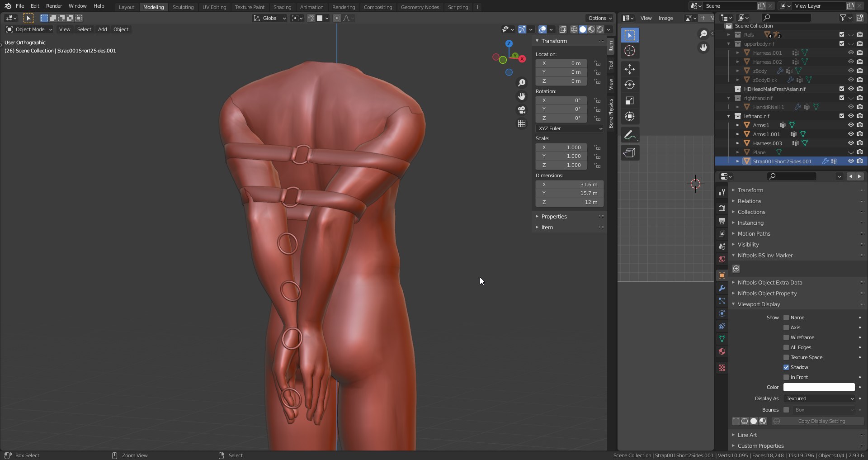Click the 3D viewport zoom magnifier icon
This screenshot has width=868, height=460.
coord(522,83)
